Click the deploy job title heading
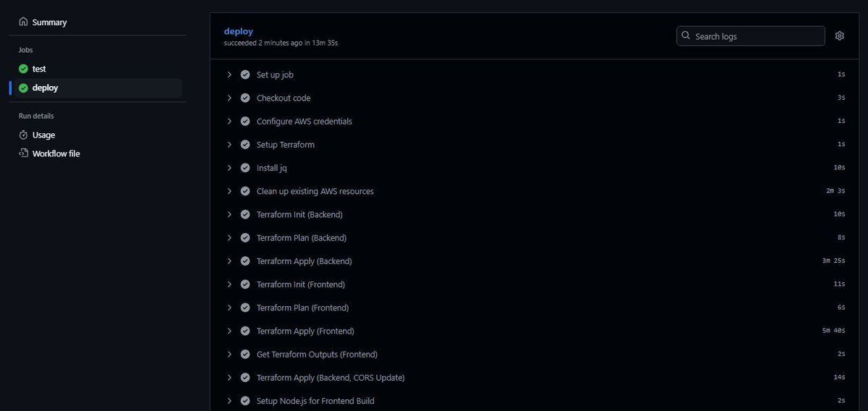Screen dimensions: 868x411 (239, 31)
